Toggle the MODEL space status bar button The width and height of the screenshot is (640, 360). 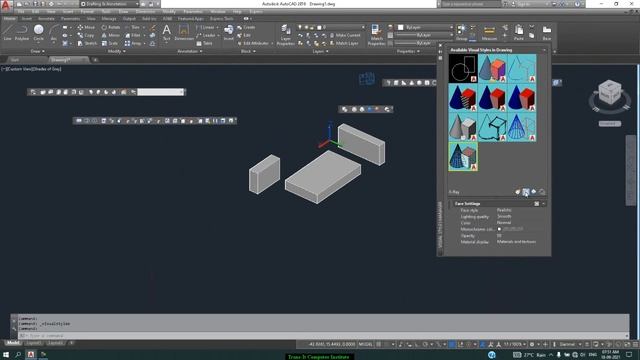365,344
